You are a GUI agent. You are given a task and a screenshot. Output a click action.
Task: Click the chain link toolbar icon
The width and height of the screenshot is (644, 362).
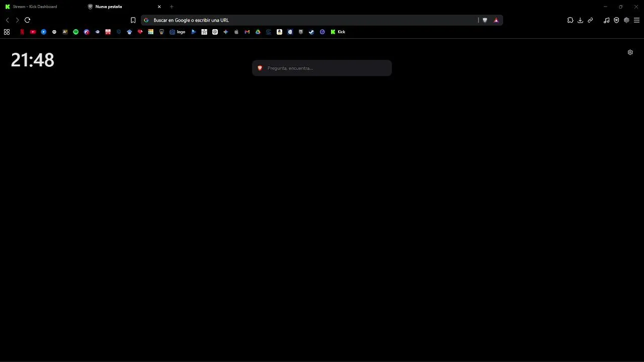(x=590, y=20)
